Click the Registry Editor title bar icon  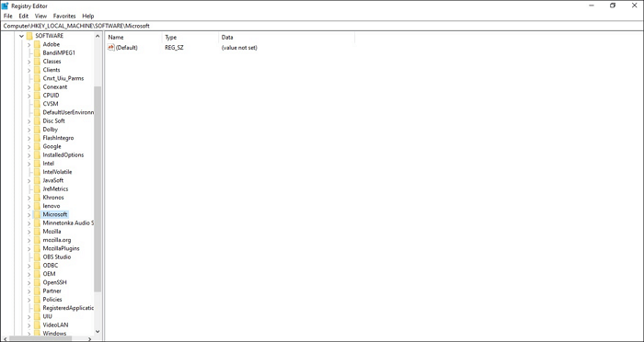click(x=6, y=6)
